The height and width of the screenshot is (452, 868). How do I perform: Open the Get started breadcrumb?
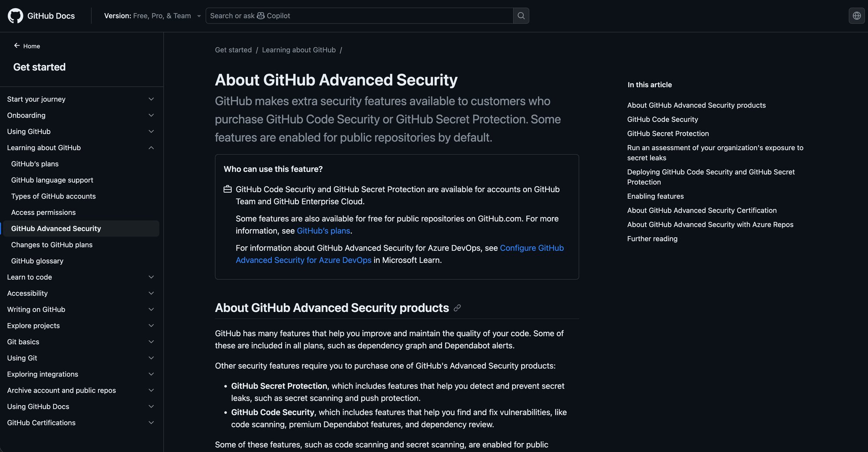pyautogui.click(x=233, y=50)
